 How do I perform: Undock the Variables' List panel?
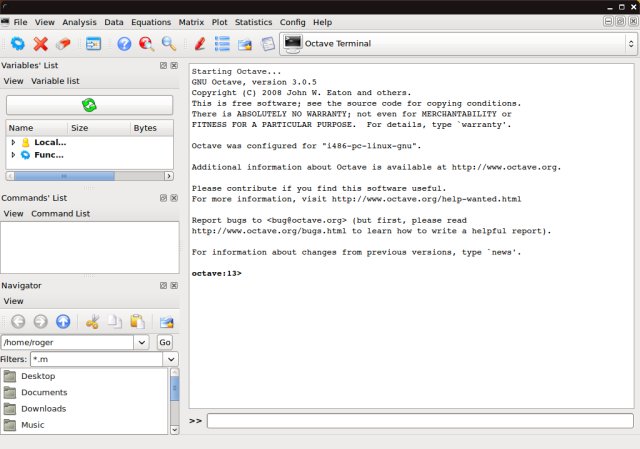(162, 65)
